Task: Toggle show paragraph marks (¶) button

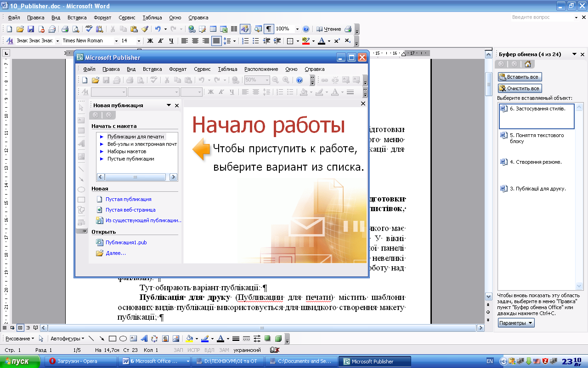Action: pos(269,29)
